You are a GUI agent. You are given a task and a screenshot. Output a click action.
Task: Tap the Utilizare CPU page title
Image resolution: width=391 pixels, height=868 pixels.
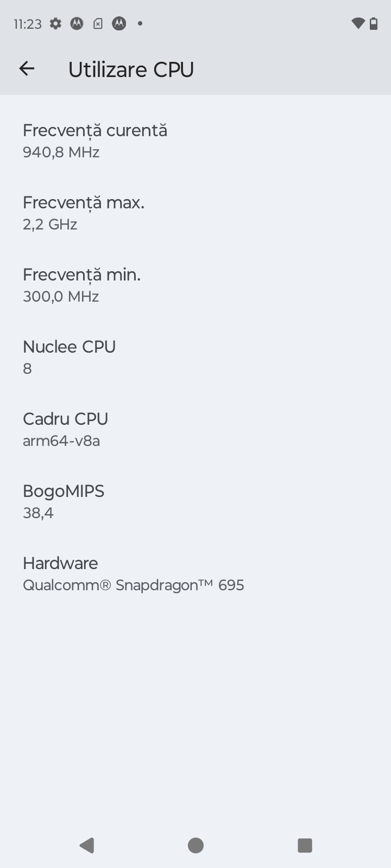(131, 69)
